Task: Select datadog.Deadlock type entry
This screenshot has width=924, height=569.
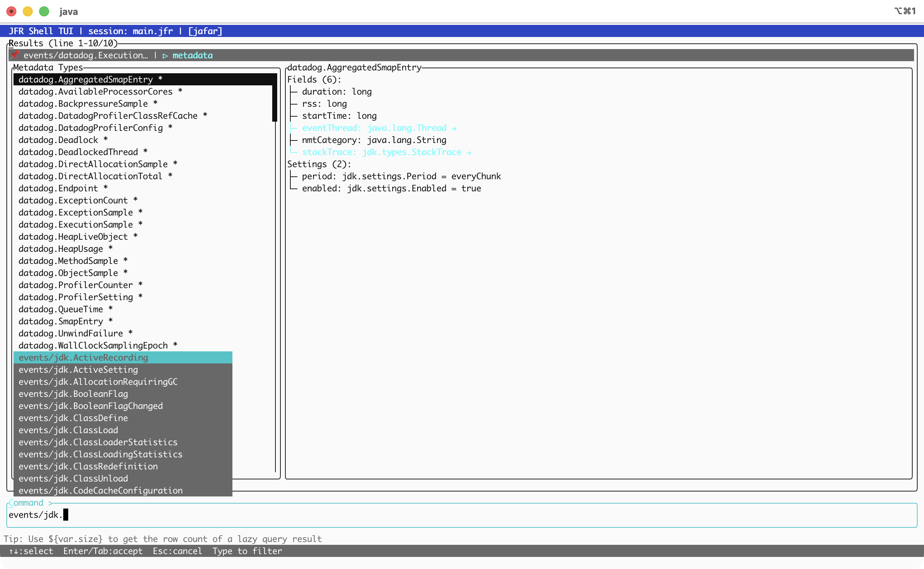Action: pos(58,140)
